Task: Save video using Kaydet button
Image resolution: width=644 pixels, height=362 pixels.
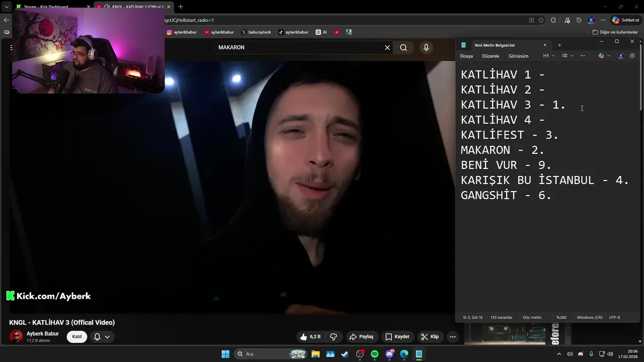Action: click(397, 337)
